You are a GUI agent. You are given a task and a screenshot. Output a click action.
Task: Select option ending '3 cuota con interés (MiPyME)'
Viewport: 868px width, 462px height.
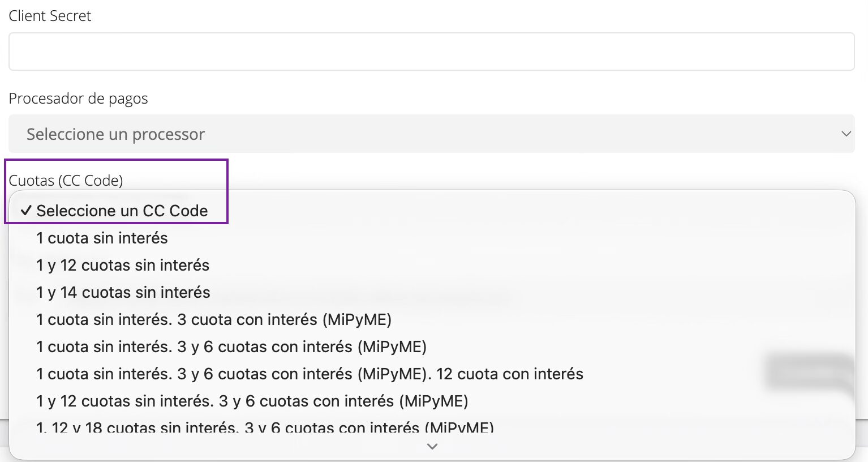coord(432,319)
